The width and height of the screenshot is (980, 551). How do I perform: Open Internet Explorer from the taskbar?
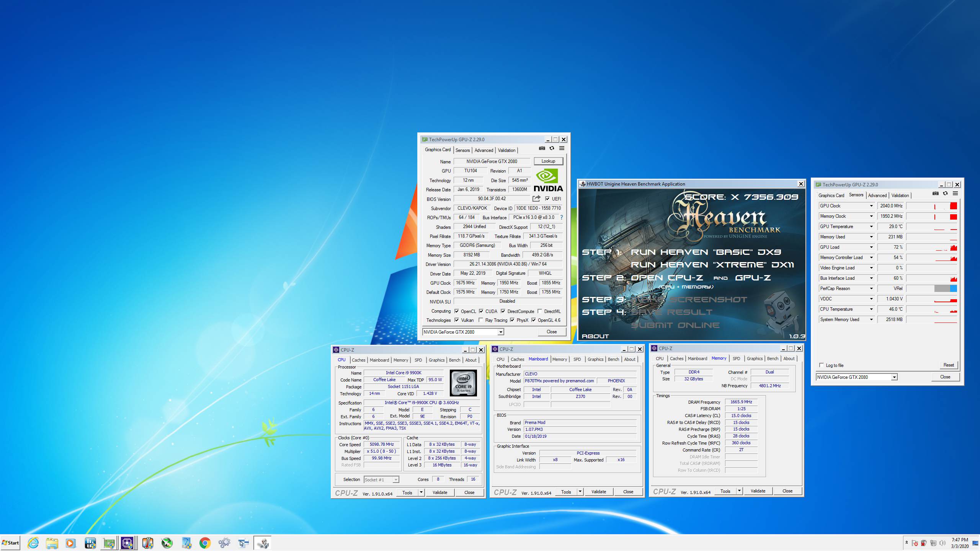click(x=33, y=543)
